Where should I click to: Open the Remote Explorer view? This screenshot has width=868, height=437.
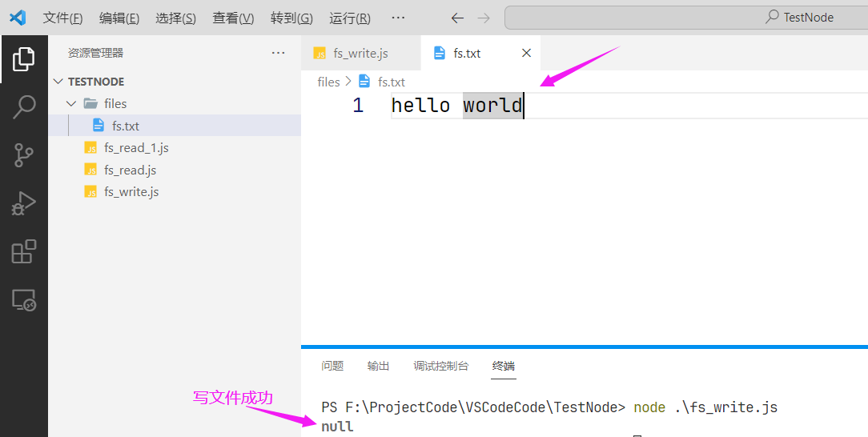tap(23, 300)
